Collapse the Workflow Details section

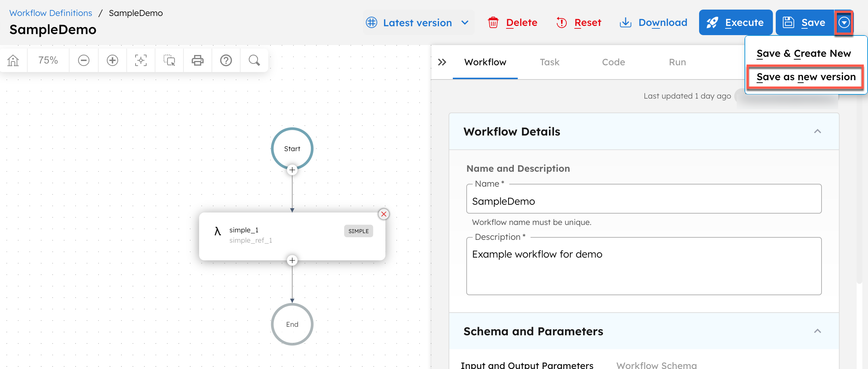(818, 132)
